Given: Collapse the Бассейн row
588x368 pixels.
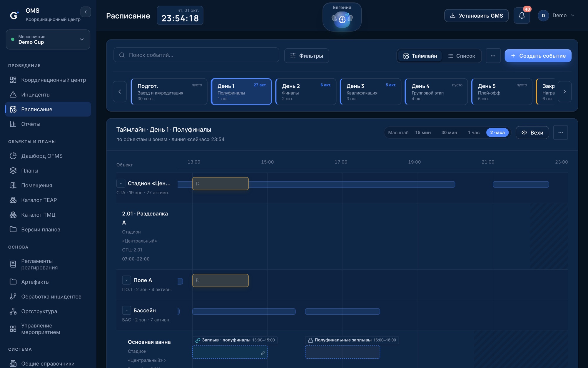Looking at the screenshot, I should pyautogui.click(x=126, y=310).
